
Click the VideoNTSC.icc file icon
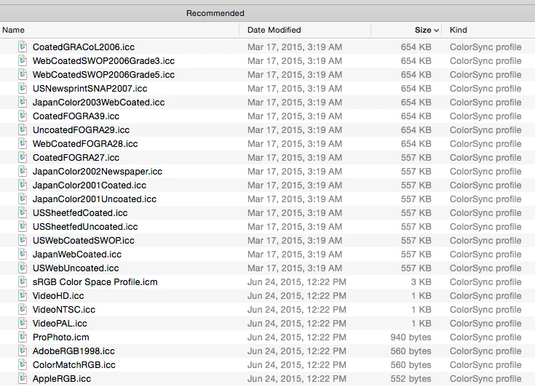pos(23,309)
